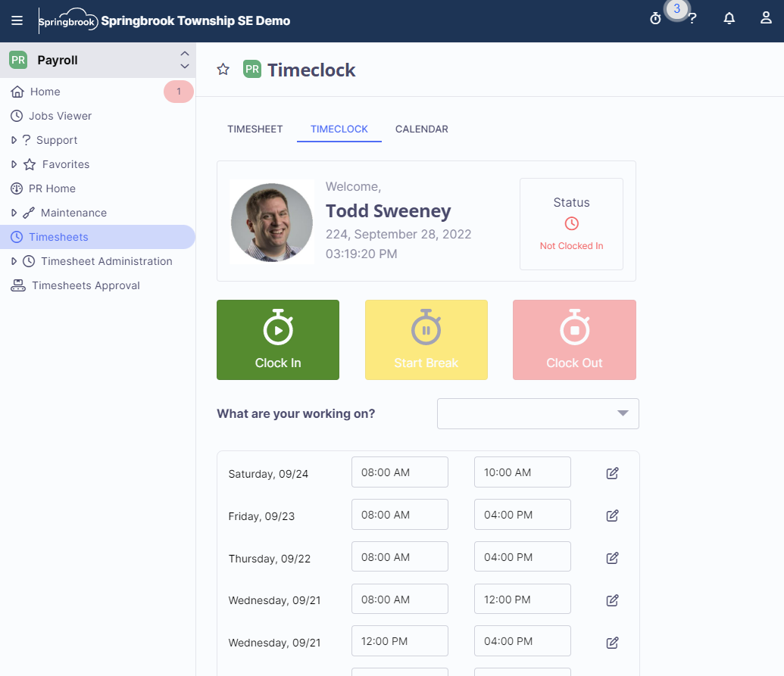Switch to the CALENDAR tab
This screenshot has height=676, width=784.
[x=421, y=129]
